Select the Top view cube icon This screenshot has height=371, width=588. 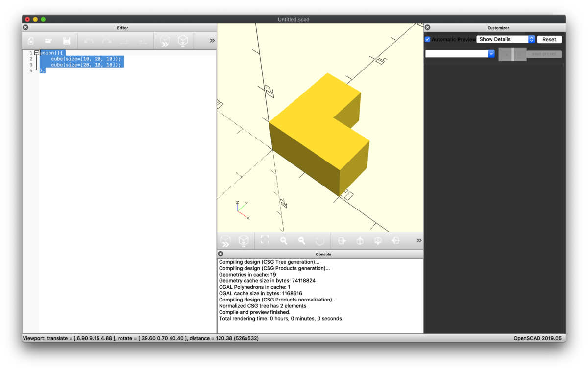point(360,240)
